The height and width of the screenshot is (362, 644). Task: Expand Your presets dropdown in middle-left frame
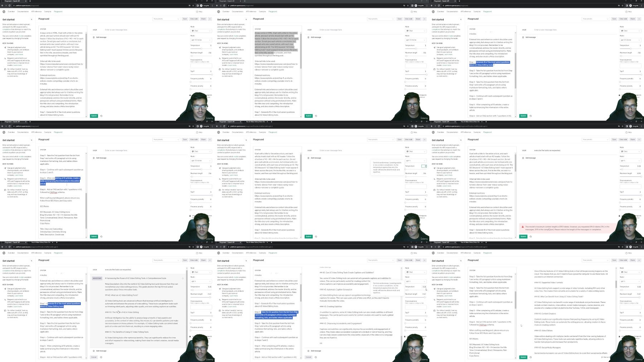click(166, 140)
